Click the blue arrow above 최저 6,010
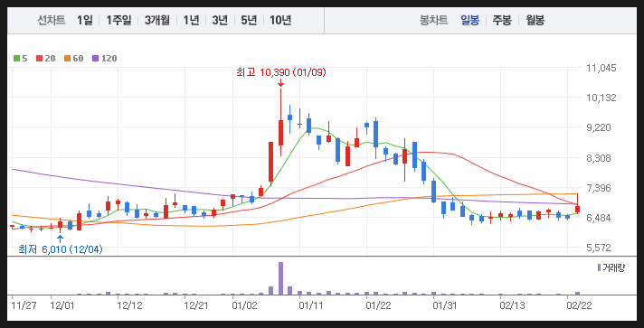 60,239
